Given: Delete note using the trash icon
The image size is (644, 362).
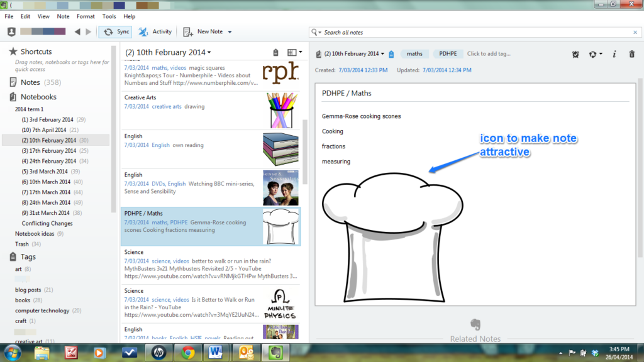Looking at the screenshot, I should coord(631,54).
